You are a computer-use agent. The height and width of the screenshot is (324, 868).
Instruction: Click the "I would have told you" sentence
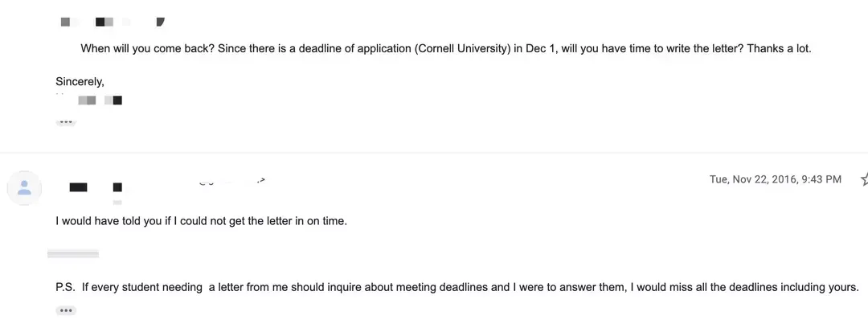[x=201, y=221]
